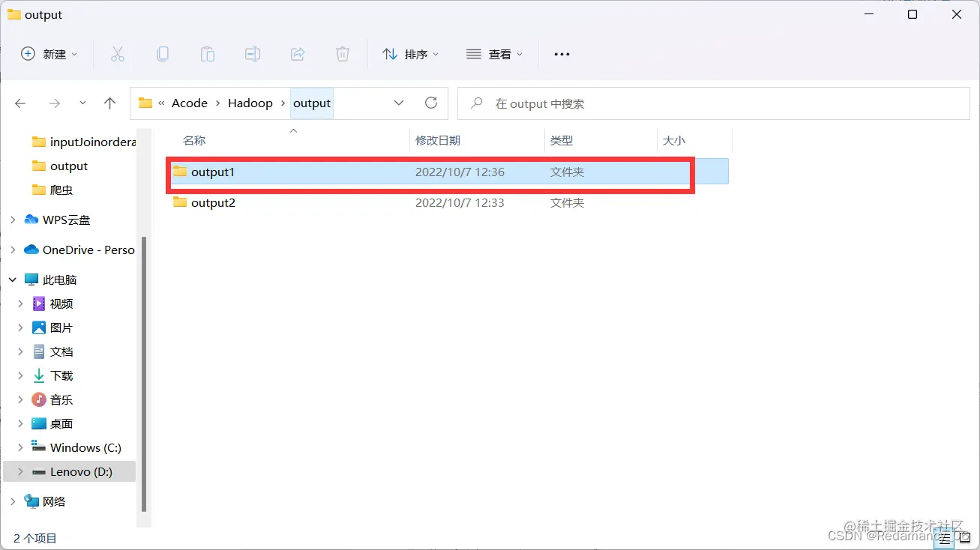Click the WPS云盘 cloud icon

(31, 220)
